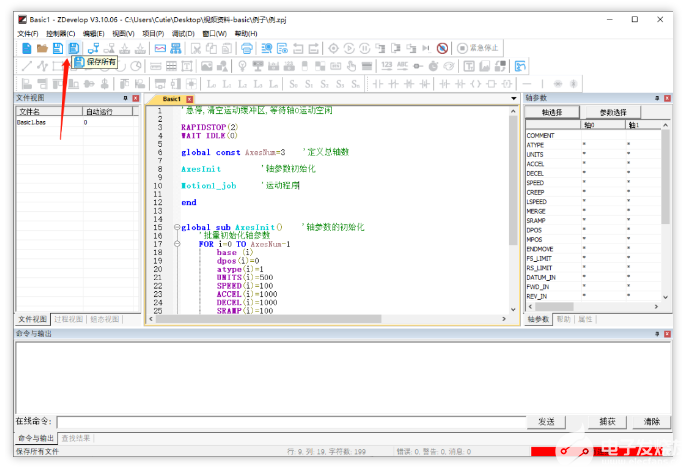Image resolution: width=695 pixels, height=472 pixels.
Task: Open the 控制器(C) menu
Action: pos(61,33)
